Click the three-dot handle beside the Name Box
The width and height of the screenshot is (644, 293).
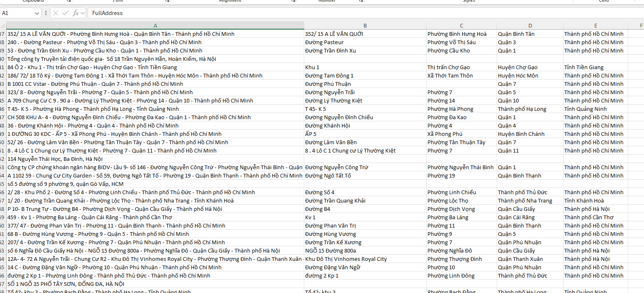click(x=46, y=13)
